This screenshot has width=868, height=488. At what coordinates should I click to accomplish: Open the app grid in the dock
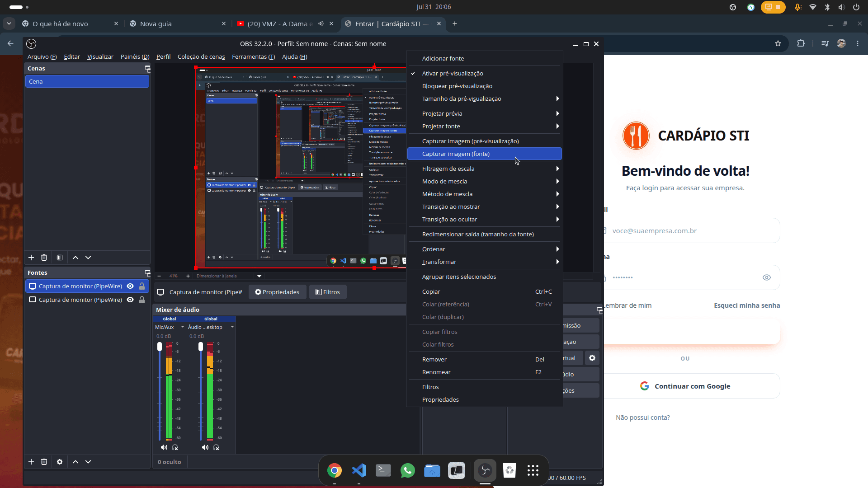533,470
